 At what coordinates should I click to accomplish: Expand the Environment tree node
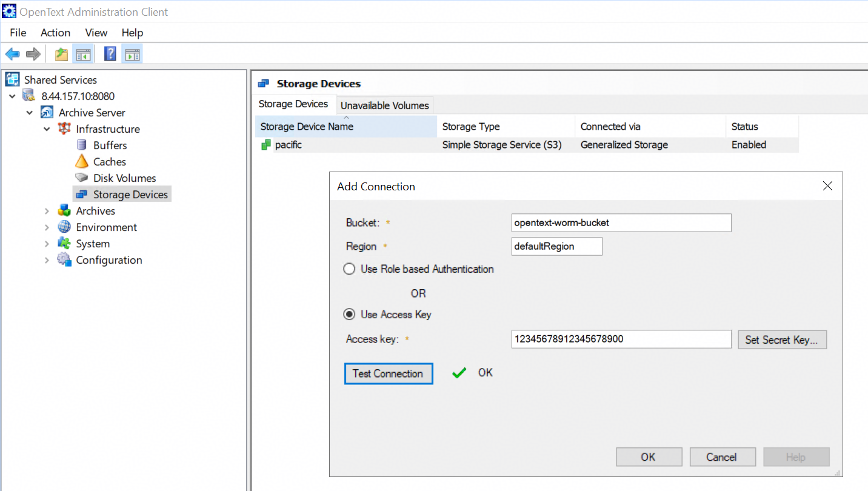pos(47,227)
